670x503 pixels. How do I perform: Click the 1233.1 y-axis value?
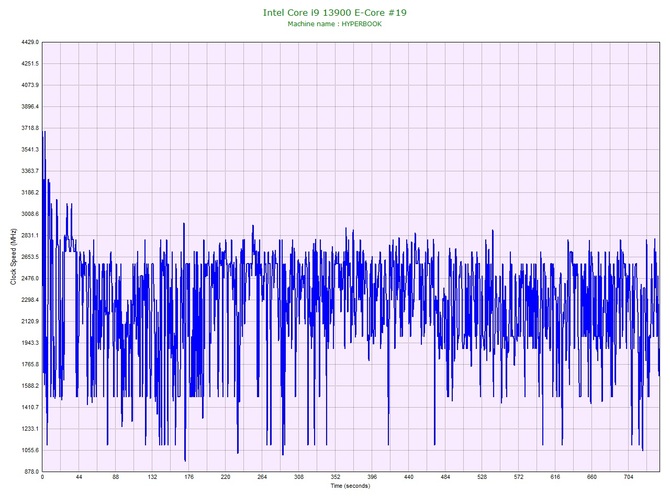click(30, 429)
